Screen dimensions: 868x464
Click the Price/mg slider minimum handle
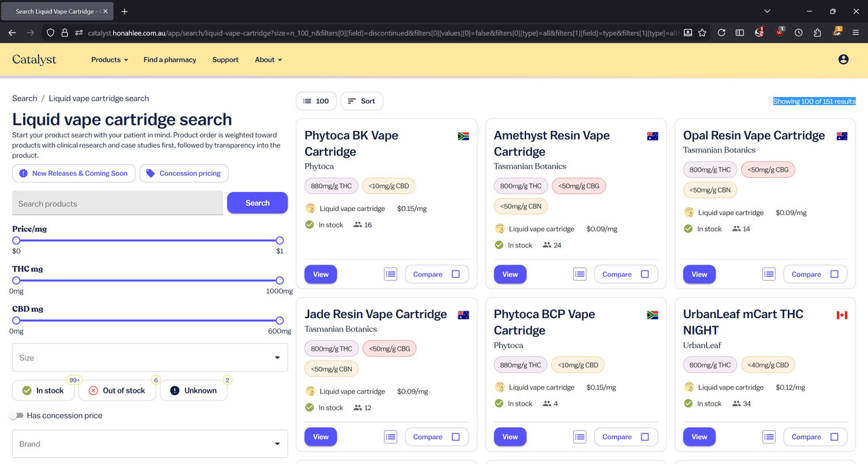[x=16, y=240]
